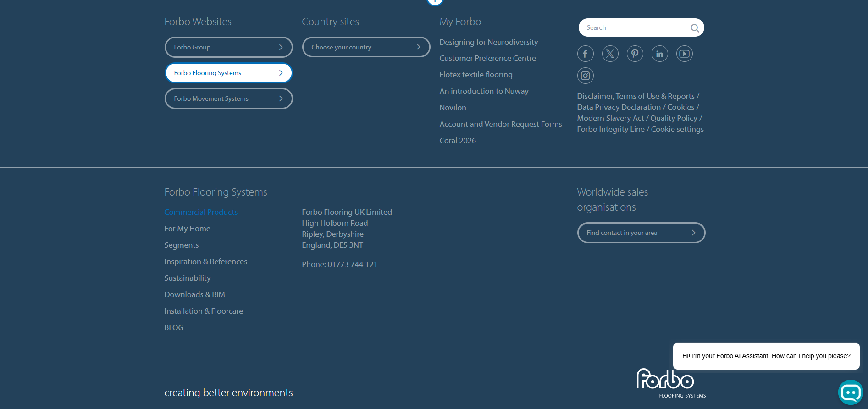Image resolution: width=868 pixels, height=409 pixels.
Task: Expand Choose your country selector
Action: (x=366, y=47)
